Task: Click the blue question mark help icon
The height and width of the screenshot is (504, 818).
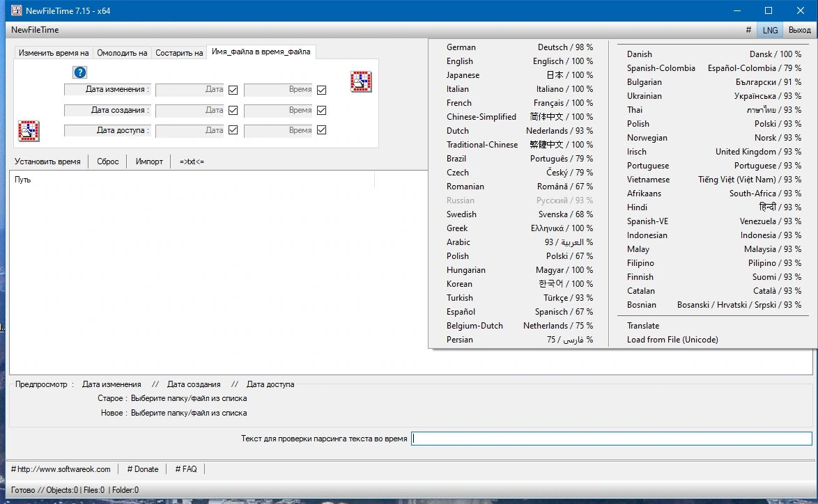Action: click(x=80, y=72)
